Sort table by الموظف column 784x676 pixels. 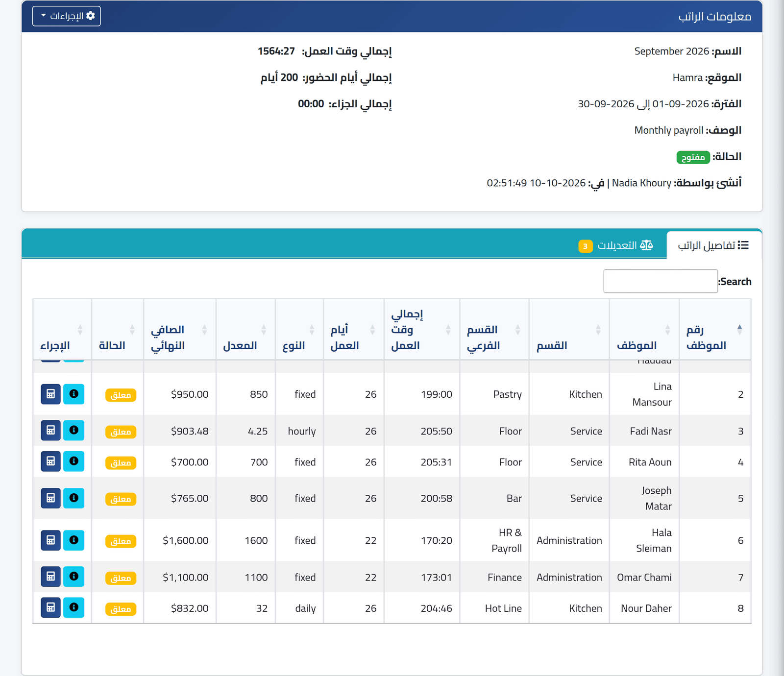[x=644, y=330]
